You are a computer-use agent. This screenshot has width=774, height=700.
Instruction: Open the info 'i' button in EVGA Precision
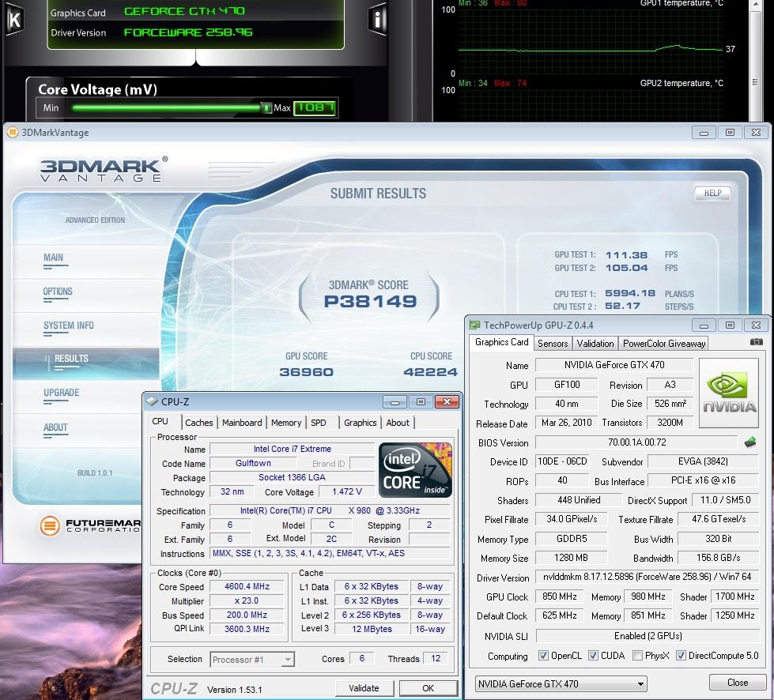coord(377,20)
